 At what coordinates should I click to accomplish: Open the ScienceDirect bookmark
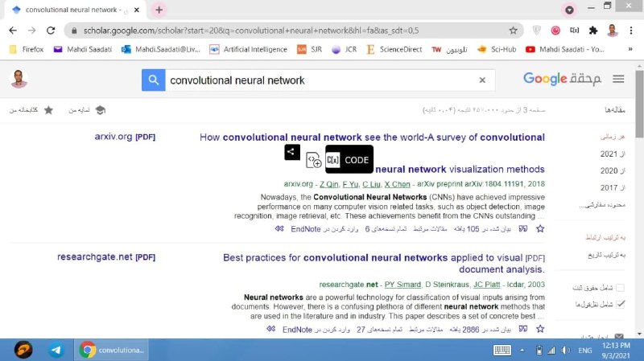(x=394, y=49)
